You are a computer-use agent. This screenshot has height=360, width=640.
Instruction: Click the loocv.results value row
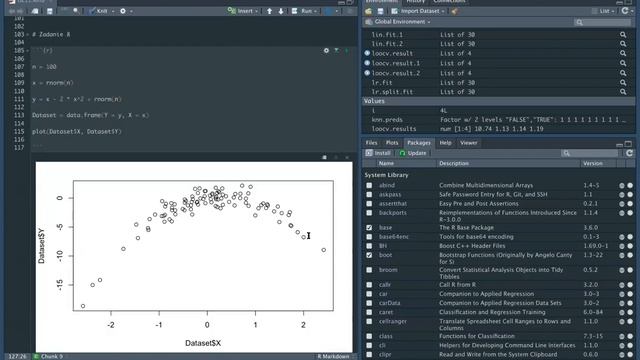tap(498, 129)
